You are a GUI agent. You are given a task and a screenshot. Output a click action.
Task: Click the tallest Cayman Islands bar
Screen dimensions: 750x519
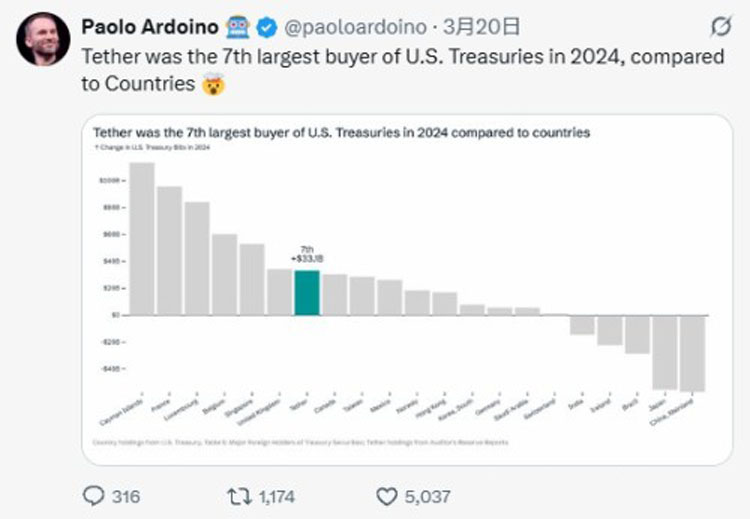tap(142, 238)
